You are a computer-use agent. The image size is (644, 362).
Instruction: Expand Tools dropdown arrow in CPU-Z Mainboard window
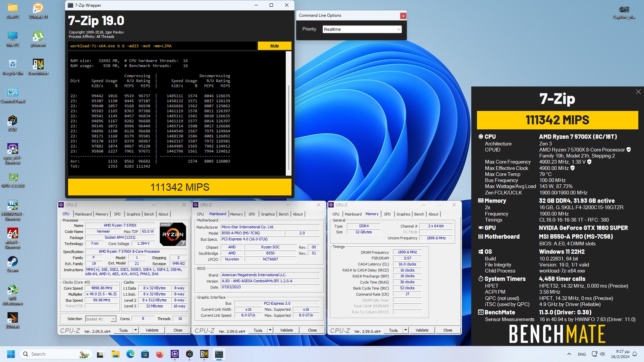point(270,330)
